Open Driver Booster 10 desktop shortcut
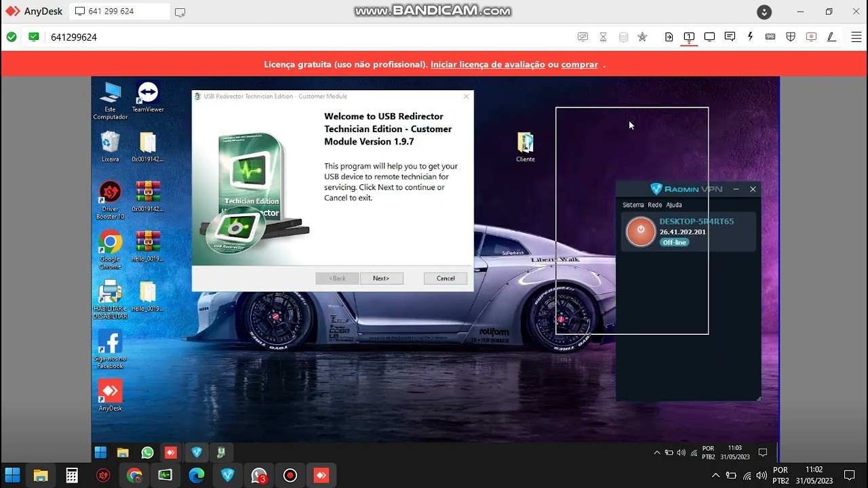The width and height of the screenshot is (868, 488). point(110,200)
